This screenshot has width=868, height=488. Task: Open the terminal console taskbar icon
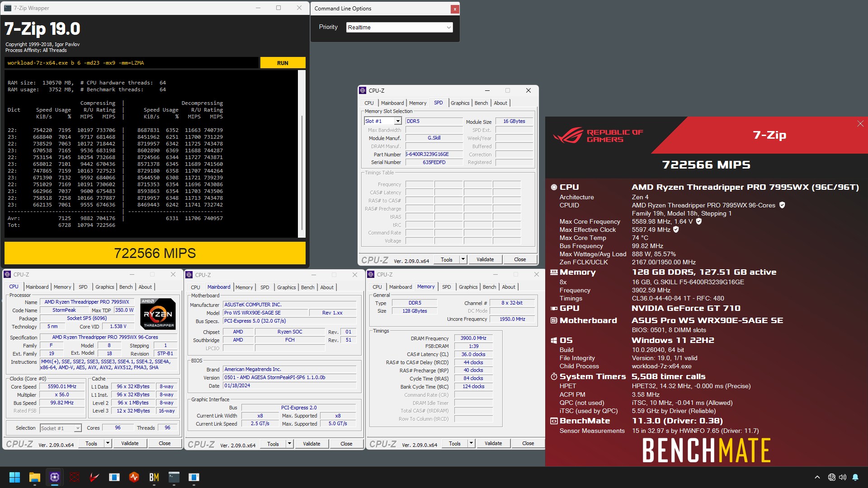(174, 477)
